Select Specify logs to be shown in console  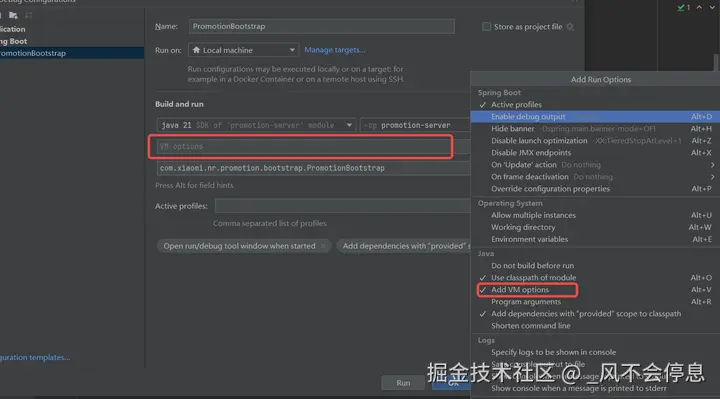[x=595, y=352]
